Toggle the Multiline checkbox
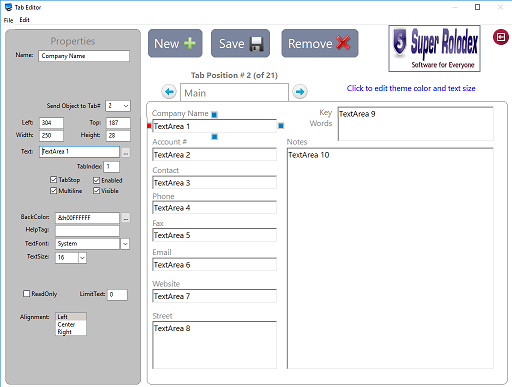The image size is (512, 387). tap(53, 191)
